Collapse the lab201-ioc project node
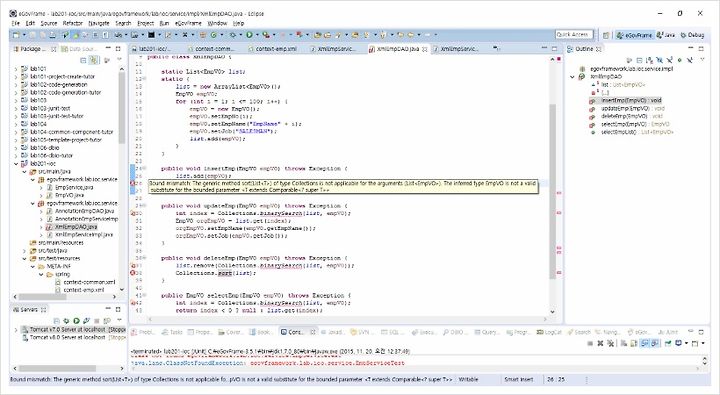720x395 pixels. 16,164
